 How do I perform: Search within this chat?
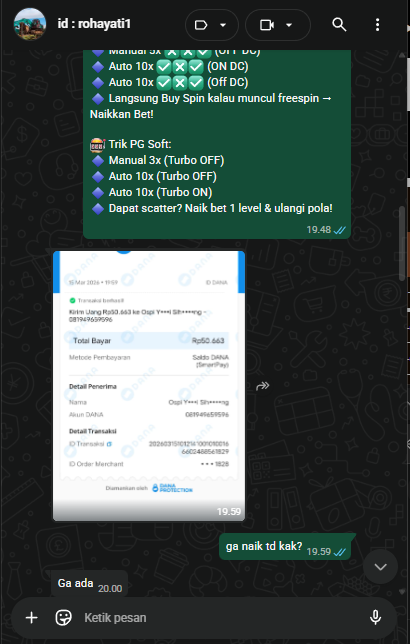[x=339, y=25]
